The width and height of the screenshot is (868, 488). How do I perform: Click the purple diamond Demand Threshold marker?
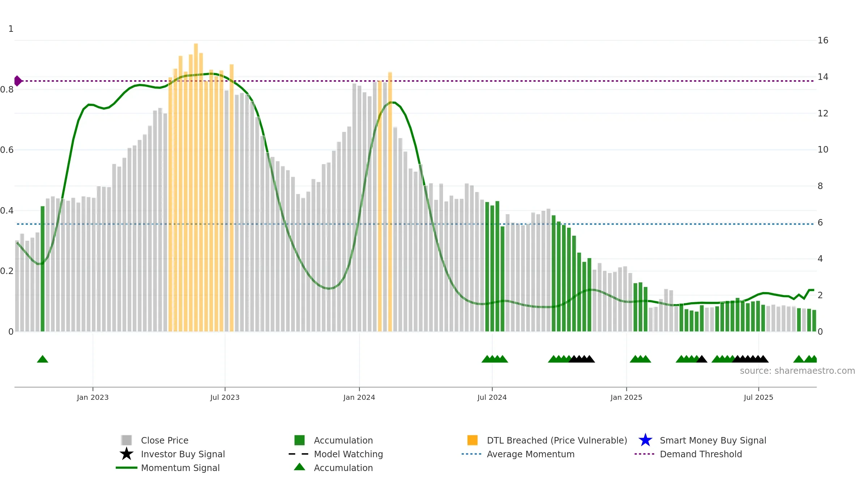(x=18, y=81)
